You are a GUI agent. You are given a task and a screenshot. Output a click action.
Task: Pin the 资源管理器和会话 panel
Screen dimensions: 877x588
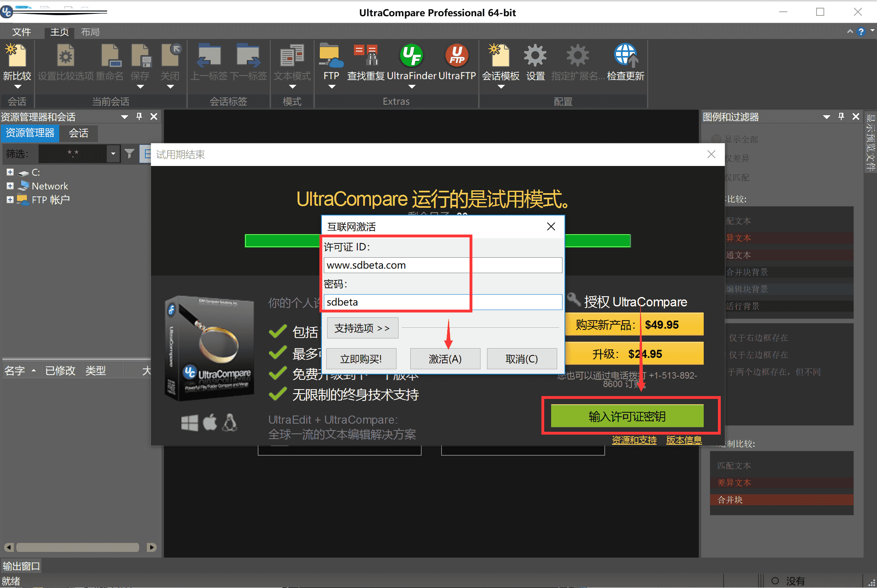(139, 116)
